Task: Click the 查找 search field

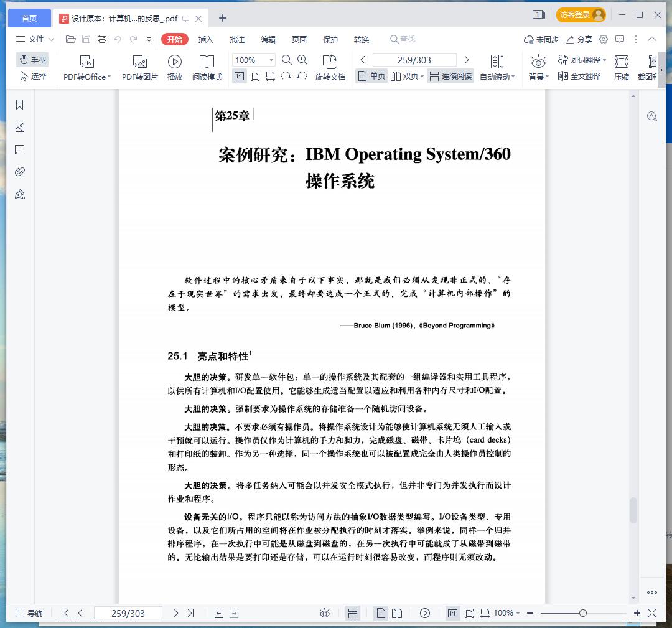Action: tap(403, 39)
